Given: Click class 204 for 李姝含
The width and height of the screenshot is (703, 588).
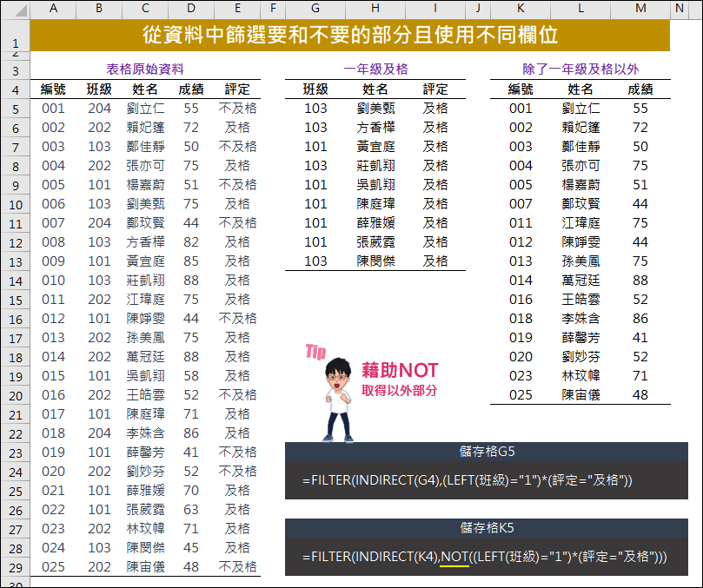Looking at the screenshot, I should click(x=99, y=433).
